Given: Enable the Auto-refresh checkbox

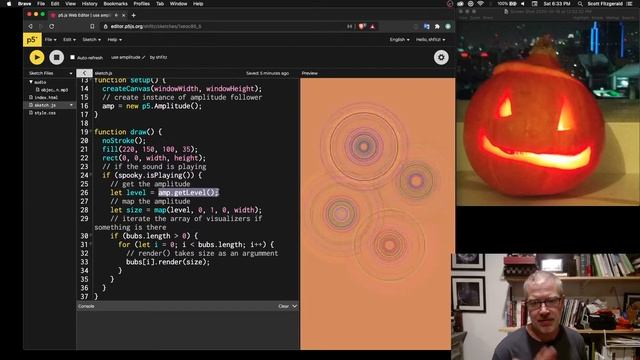Looking at the screenshot, I should point(72,57).
